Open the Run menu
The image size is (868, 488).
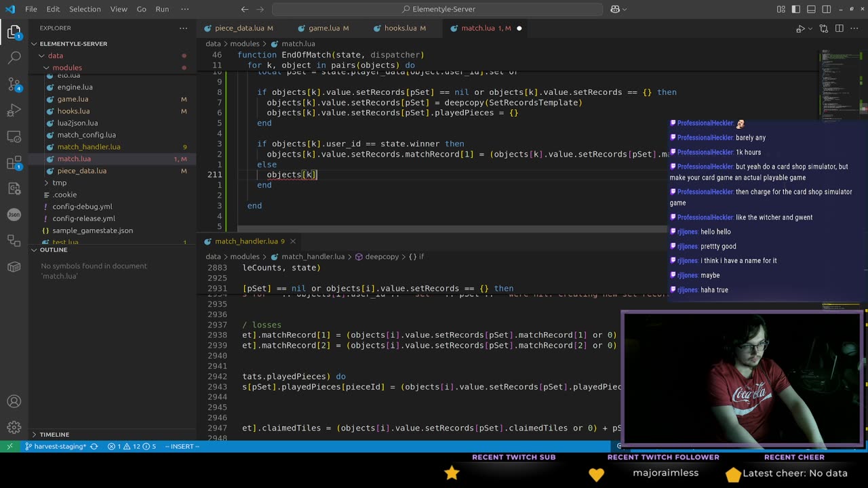click(x=162, y=9)
